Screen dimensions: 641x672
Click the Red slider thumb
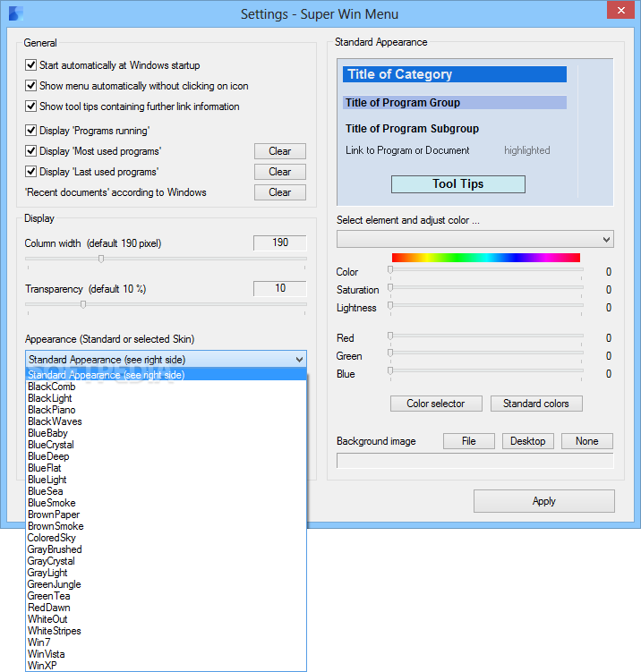coord(390,336)
